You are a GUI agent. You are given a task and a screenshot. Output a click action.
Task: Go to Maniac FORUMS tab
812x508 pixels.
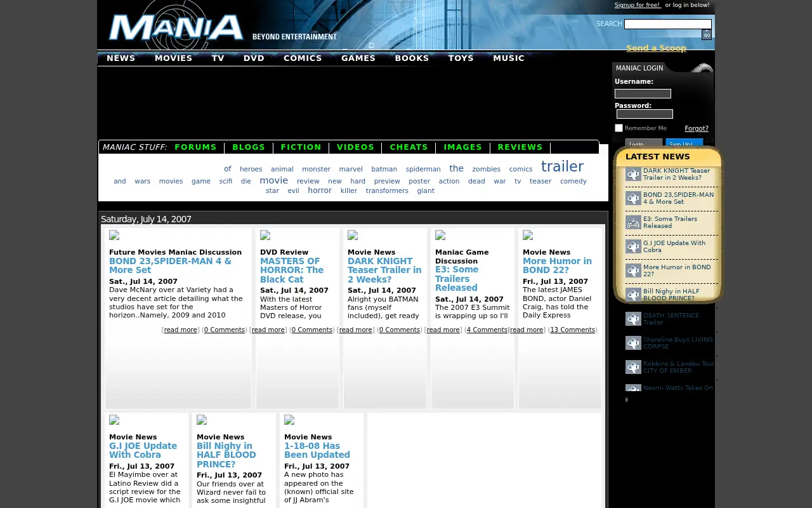pos(195,147)
